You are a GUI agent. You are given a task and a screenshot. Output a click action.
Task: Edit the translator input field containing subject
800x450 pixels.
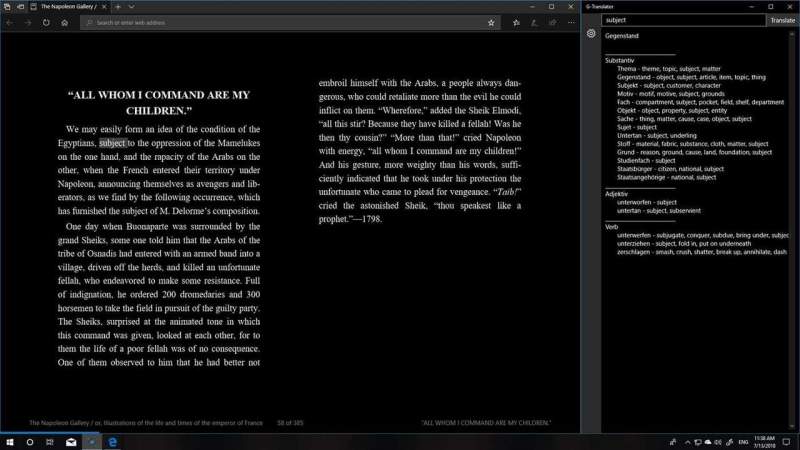click(684, 20)
